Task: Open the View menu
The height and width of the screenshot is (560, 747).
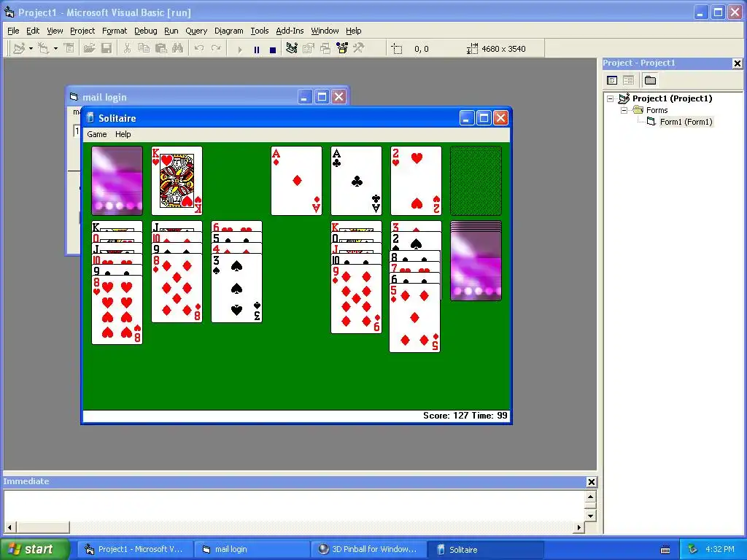Action: (55, 31)
